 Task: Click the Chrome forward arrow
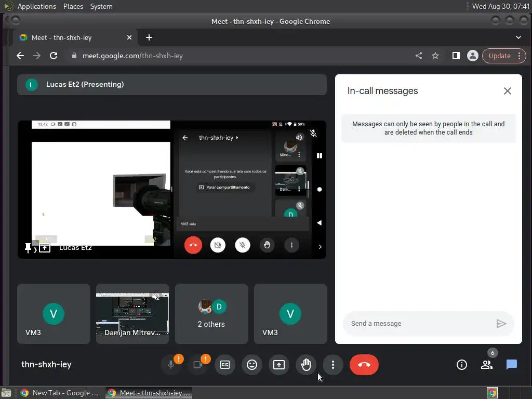click(x=37, y=56)
